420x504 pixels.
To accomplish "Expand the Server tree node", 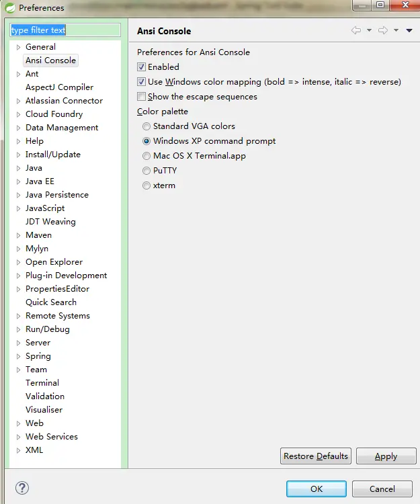I will [18, 343].
